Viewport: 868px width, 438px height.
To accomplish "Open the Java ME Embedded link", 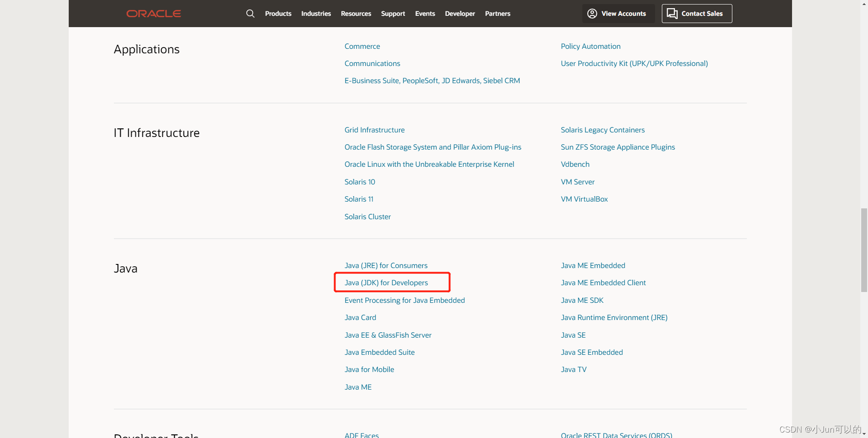I will click(x=593, y=265).
